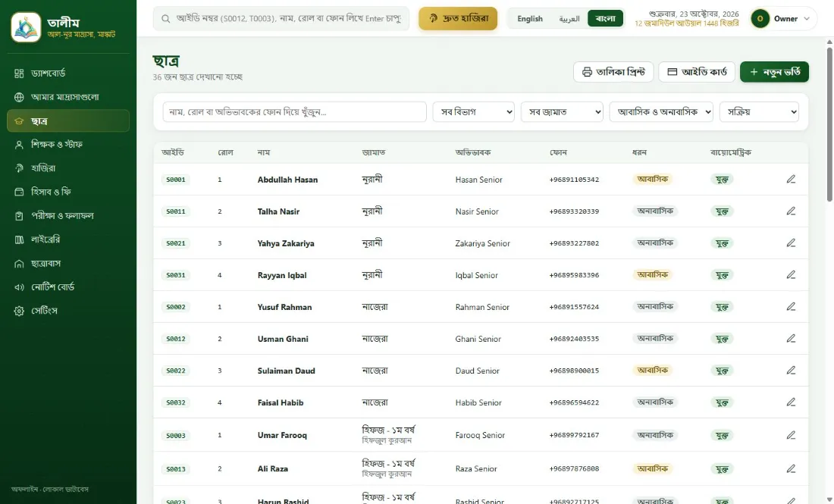Click the fingerprint icon beside হাজিরা in sidebar
834x504 pixels.
[19, 168]
